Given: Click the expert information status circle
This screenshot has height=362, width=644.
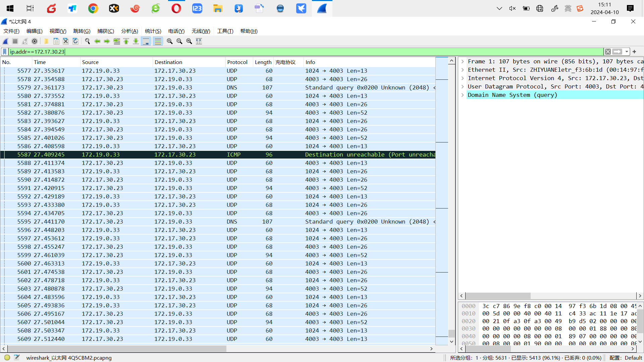Looking at the screenshot, I should tap(7, 358).
